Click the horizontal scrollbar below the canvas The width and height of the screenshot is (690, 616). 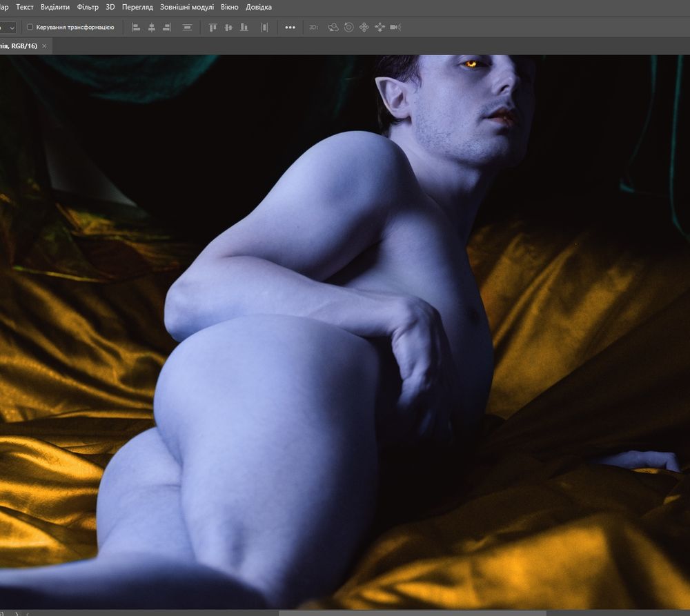tap(413, 613)
